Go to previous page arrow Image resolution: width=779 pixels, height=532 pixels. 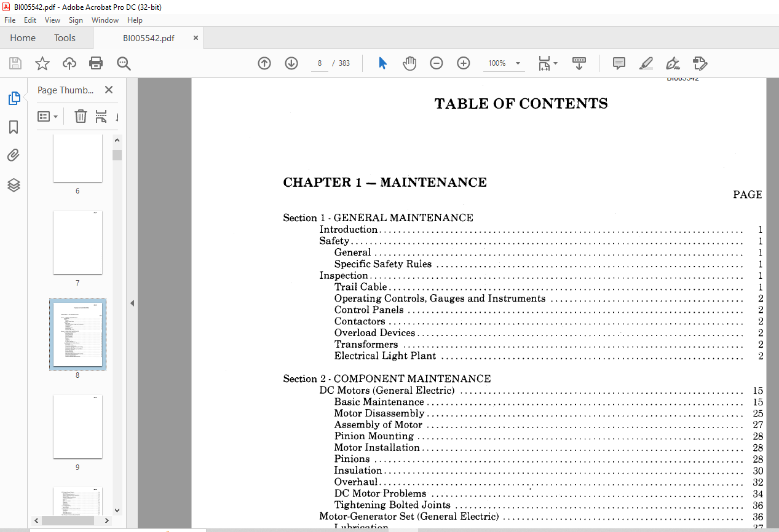[x=264, y=63]
